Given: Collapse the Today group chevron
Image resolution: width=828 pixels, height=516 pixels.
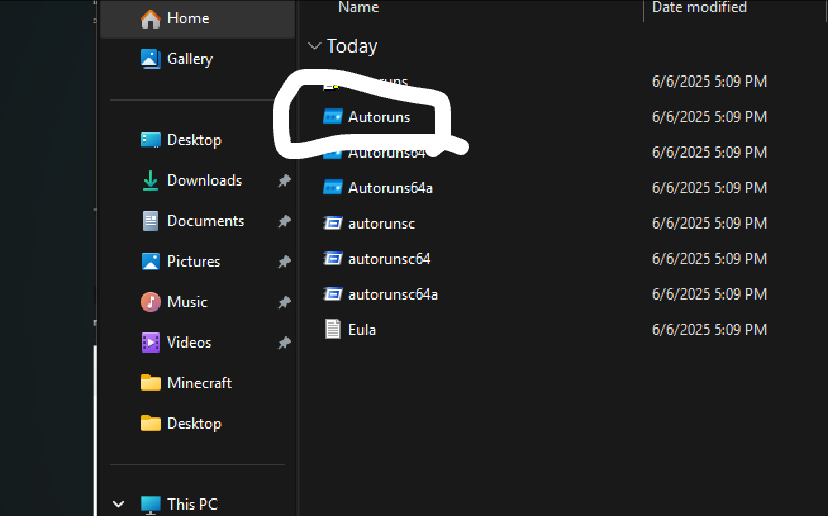Looking at the screenshot, I should tap(314, 46).
